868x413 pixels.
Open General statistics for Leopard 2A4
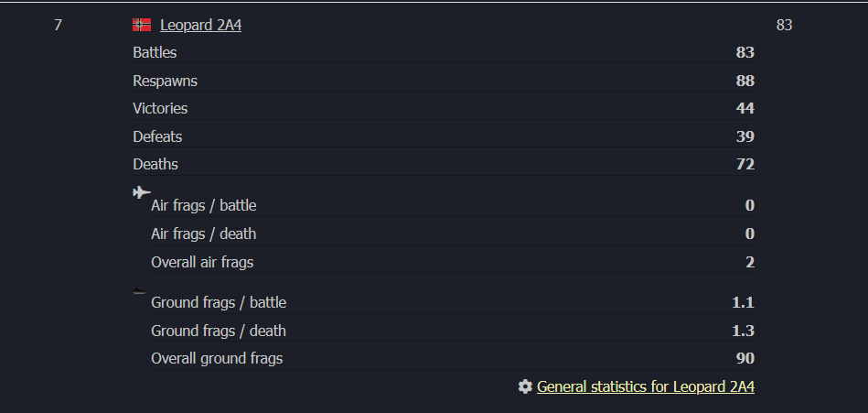pyautogui.click(x=645, y=386)
